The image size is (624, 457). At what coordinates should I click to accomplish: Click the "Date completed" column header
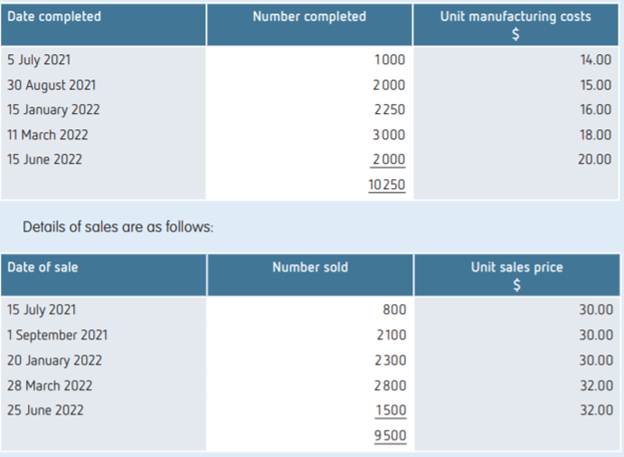pos(54,17)
